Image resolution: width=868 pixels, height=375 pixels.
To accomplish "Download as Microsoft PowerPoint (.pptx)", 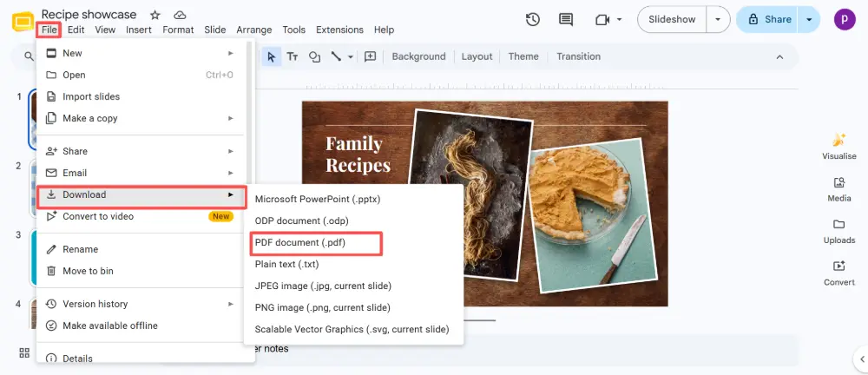I will pos(353,199).
